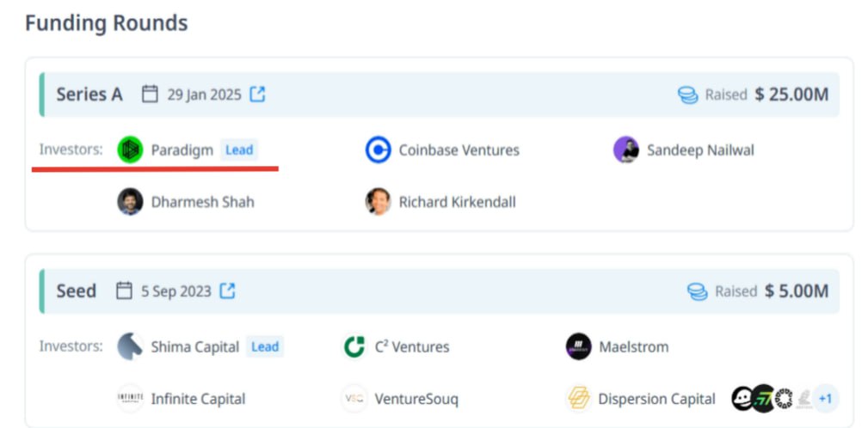Click the Lead badge next to Shima Capital
Screen dimensions: 868x428
click(265, 346)
